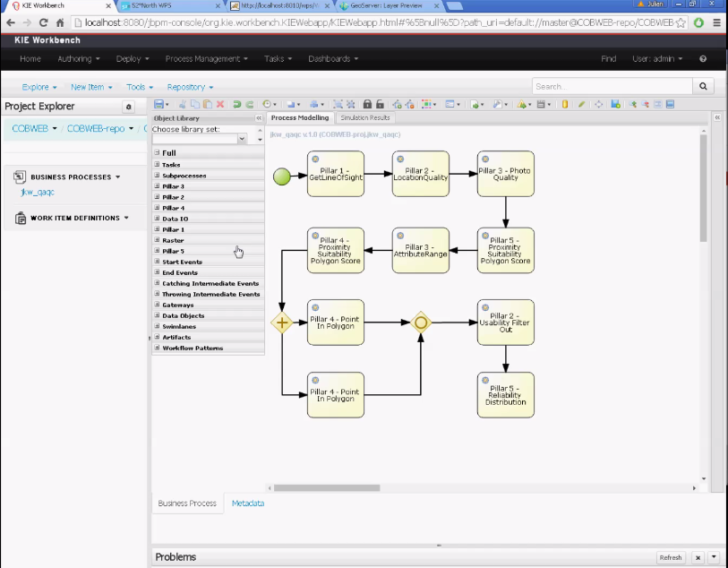Select the parallel gateway plus diamond
The image size is (728, 568).
282,323
